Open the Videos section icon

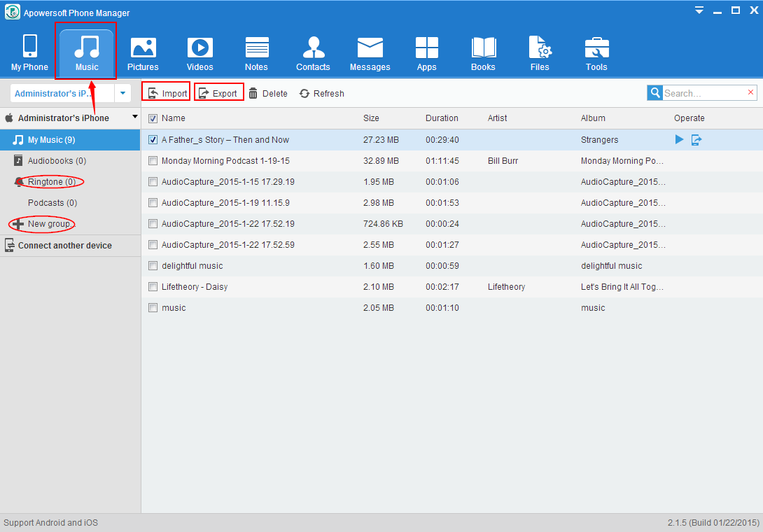point(199,48)
